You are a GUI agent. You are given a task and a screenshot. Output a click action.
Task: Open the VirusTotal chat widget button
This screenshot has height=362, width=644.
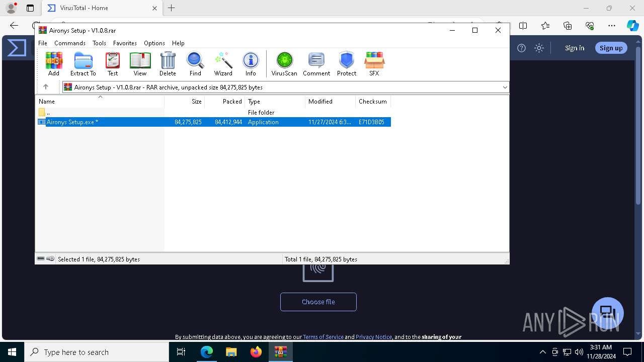608,313
